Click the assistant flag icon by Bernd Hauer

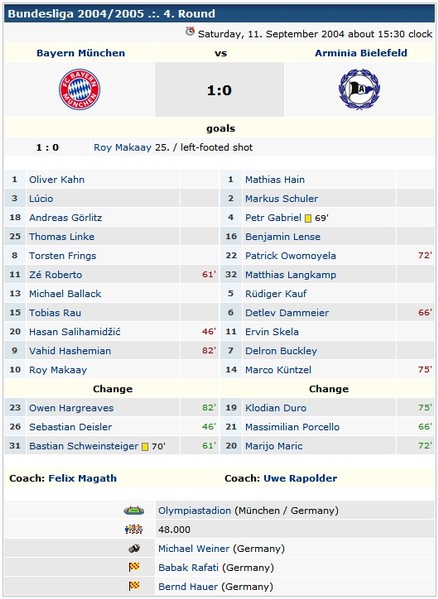pyautogui.click(x=134, y=586)
